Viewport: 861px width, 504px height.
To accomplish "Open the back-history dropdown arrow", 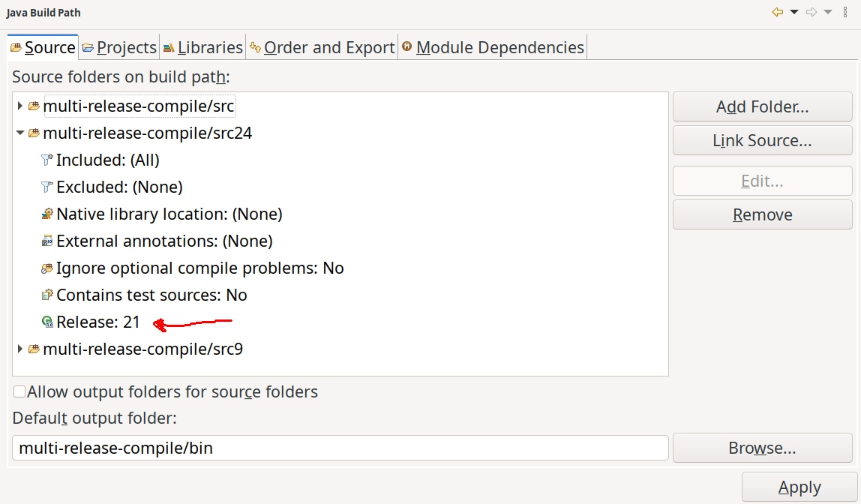I will point(793,11).
